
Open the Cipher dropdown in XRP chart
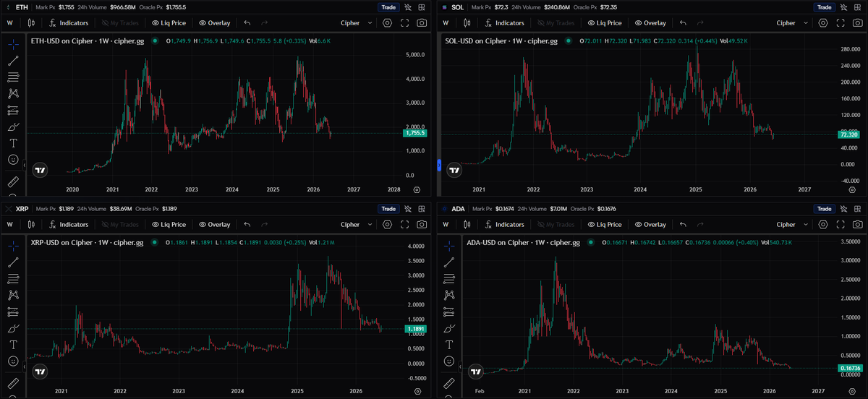pyautogui.click(x=357, y=225)
